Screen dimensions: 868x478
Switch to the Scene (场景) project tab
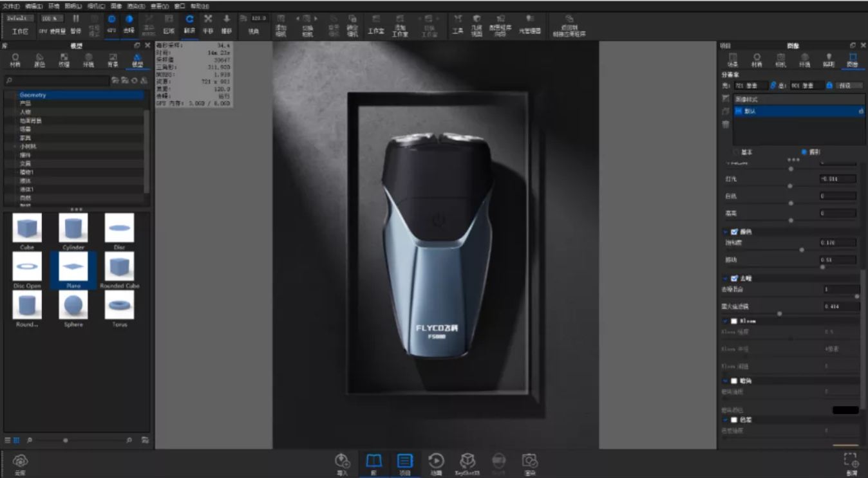click(733, 60)
